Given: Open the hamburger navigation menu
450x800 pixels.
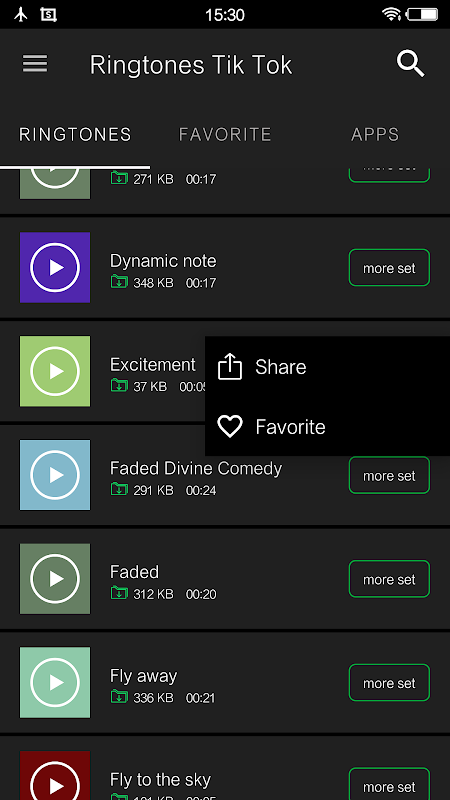Looking at the screenshot, I should click(35, 64).
